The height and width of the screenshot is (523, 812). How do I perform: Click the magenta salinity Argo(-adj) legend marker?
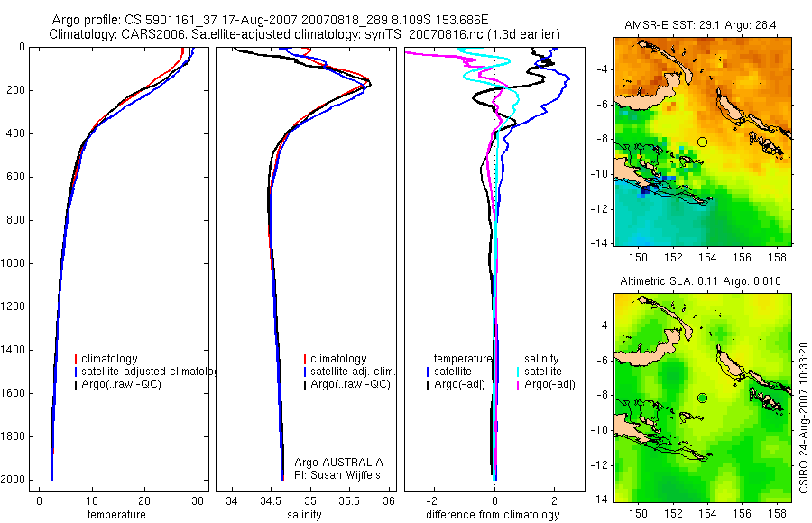[518, 384]
